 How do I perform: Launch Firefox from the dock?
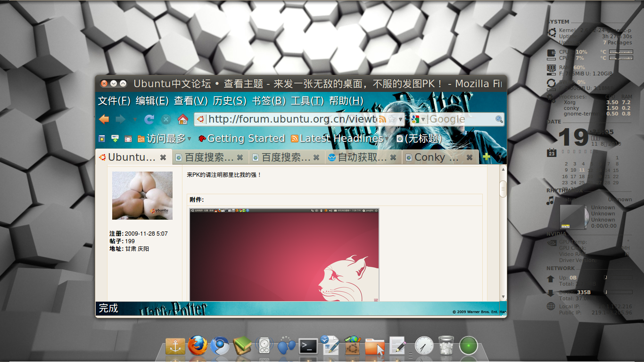198,346
